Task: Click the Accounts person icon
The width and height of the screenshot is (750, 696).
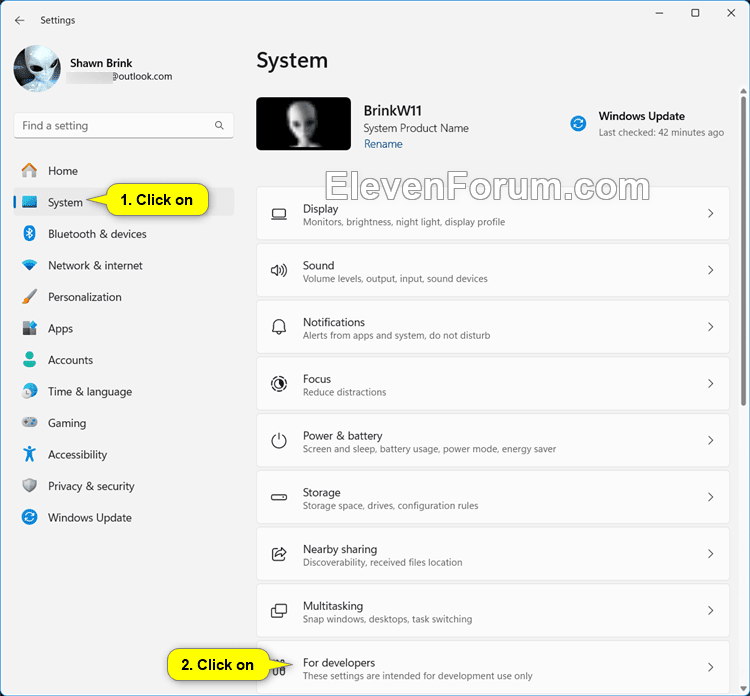Action: 29,359
